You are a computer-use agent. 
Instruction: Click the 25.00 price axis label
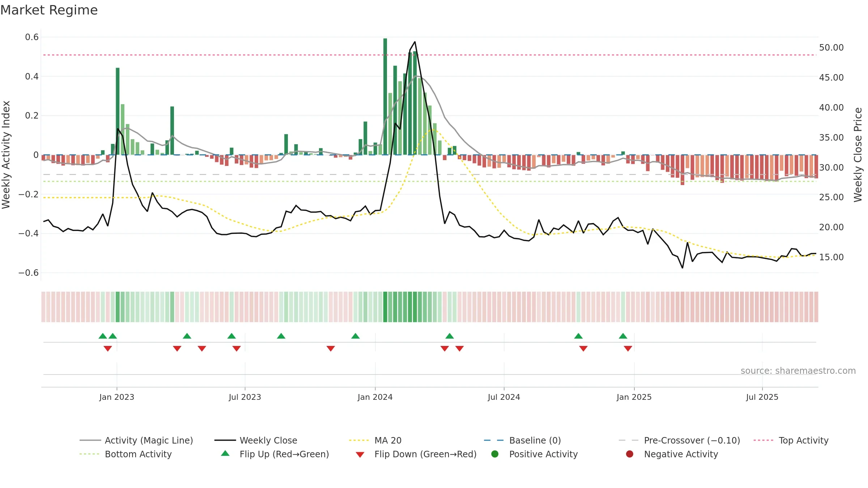(x=831, y=197)
